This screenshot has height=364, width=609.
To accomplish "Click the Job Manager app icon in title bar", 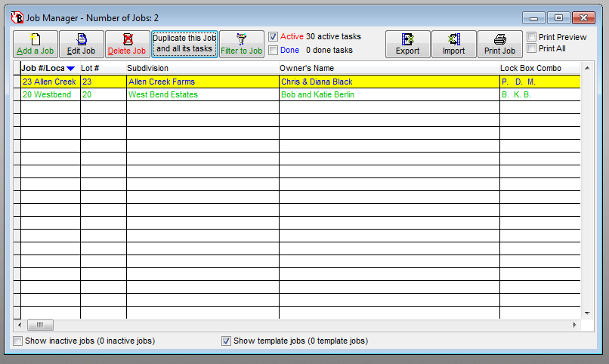I will (17, 17).
